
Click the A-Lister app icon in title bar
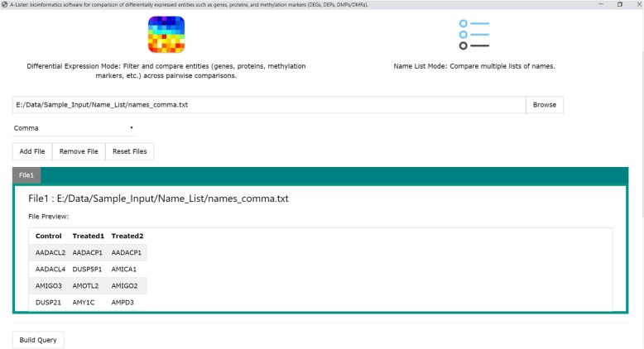(x=5, y=4)
